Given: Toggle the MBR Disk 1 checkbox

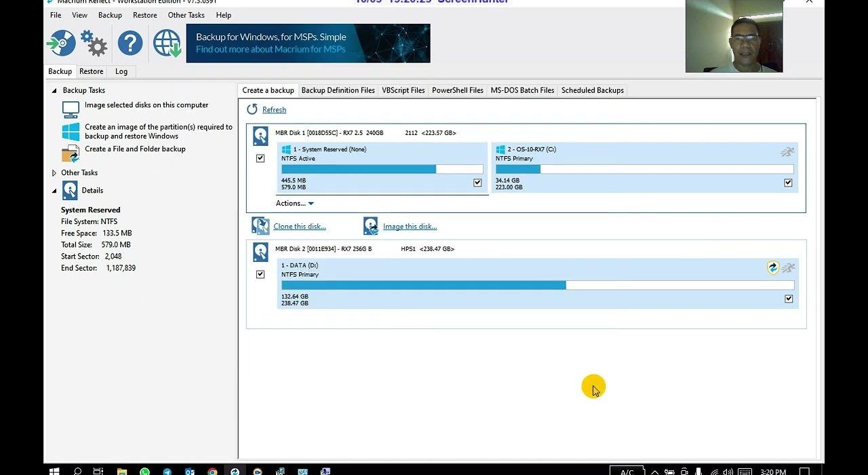Looking at the screenshot, I should 260,158.
